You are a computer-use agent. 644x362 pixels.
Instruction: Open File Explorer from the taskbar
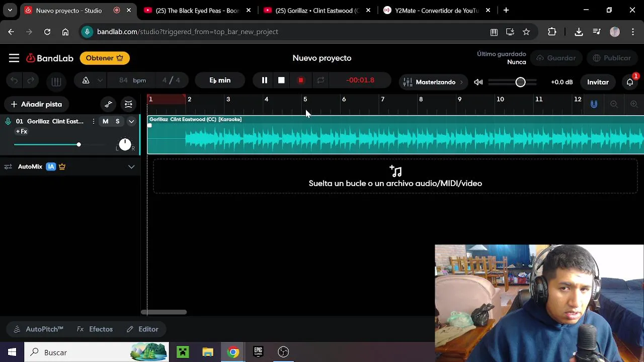208,352
